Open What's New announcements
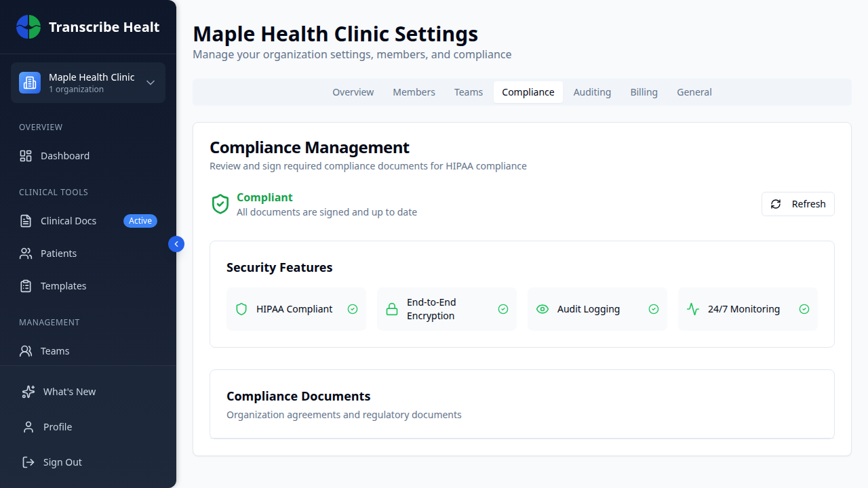Image resolution: width=868 pixels, height=488 pixels. pyautogui.click(x=68, y=391)
